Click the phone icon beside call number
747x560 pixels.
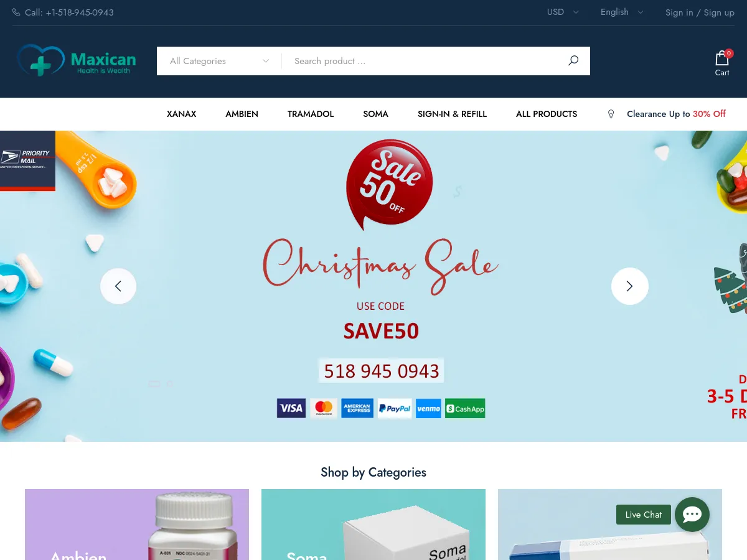point(16,12)
